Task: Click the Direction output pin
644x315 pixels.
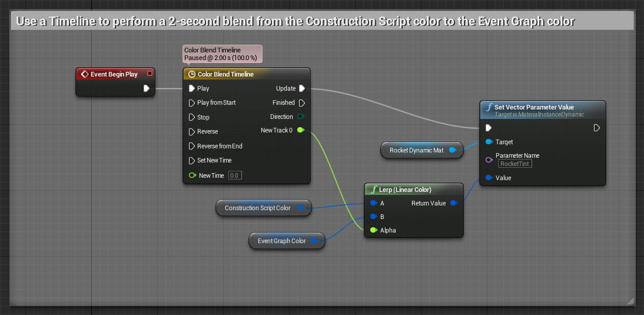Action: [301, 117]
